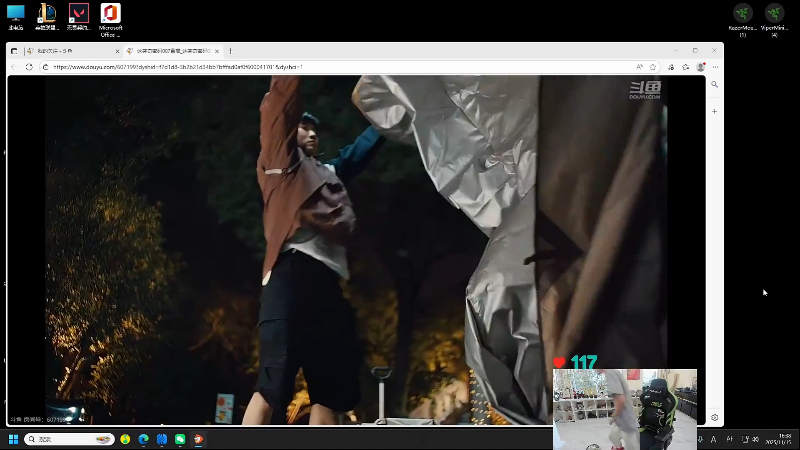Open the Read aloud icon in address bar
This screenshot has width=800, height=450.
(639, 67)
